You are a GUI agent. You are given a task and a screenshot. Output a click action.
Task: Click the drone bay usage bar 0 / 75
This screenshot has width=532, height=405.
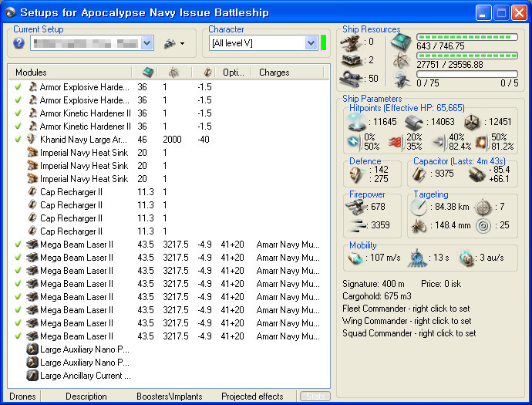pyautogui.click(x=467, y=73)
